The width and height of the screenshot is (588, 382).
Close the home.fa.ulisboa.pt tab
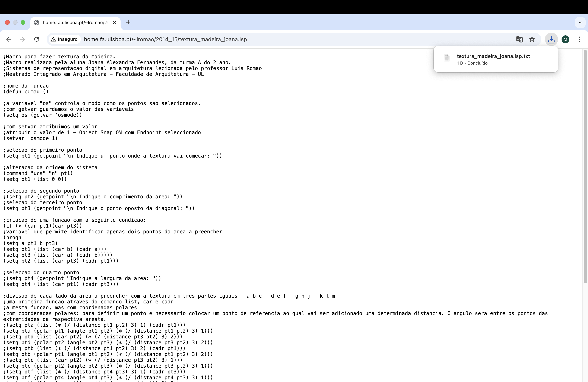point(114,23)
